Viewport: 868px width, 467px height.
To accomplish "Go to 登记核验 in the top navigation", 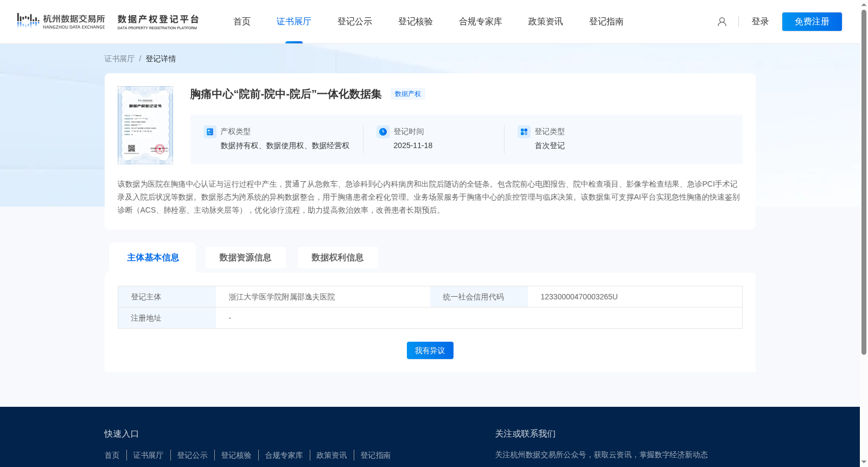I will (x=416, y=22).
